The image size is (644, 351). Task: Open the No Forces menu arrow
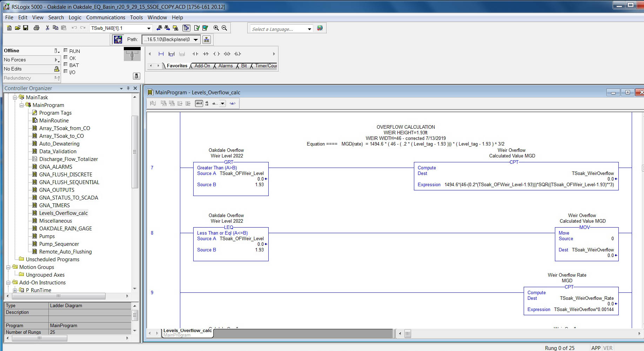coord(57,60)
